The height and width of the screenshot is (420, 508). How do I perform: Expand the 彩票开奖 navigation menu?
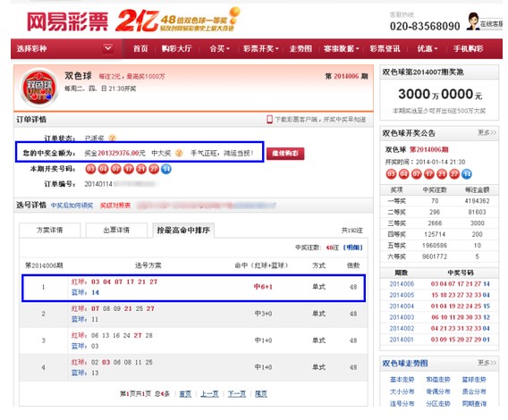pos(261,48)
